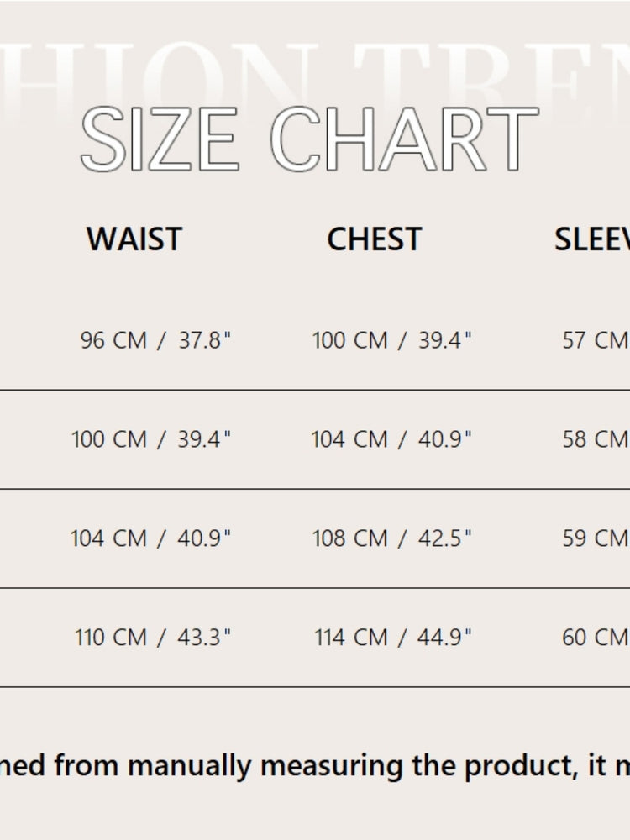Click the chest measurement 108 CM / 42.5"

click(392, 538)
